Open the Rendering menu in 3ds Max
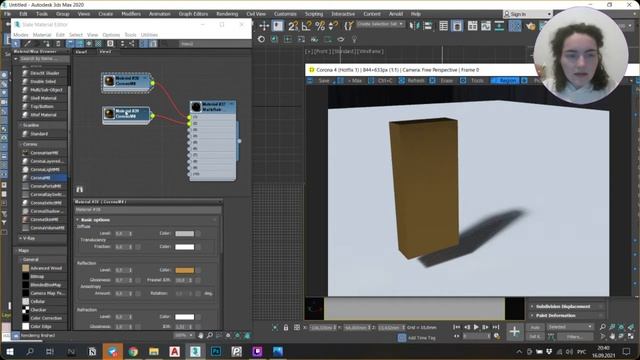This screenshot has height=360, width=640. point(227,14)
